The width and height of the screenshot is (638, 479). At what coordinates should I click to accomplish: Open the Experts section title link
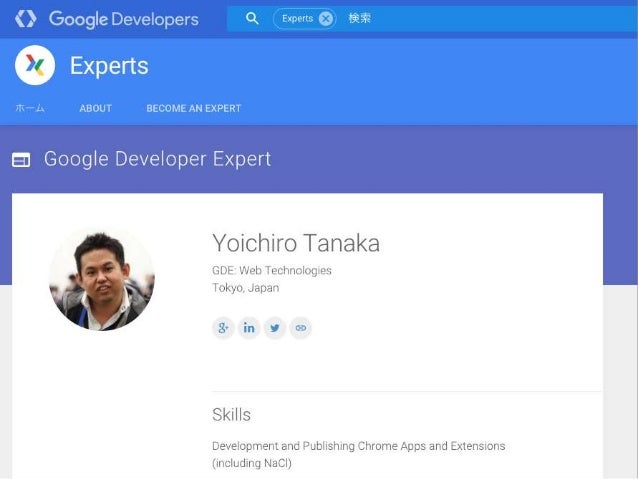[x=109, y=66]
